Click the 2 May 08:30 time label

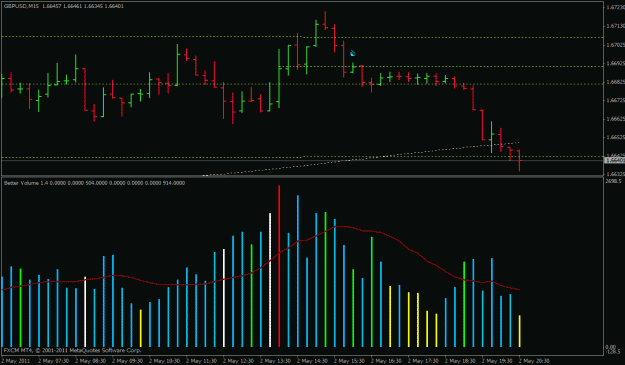point(90,361)
